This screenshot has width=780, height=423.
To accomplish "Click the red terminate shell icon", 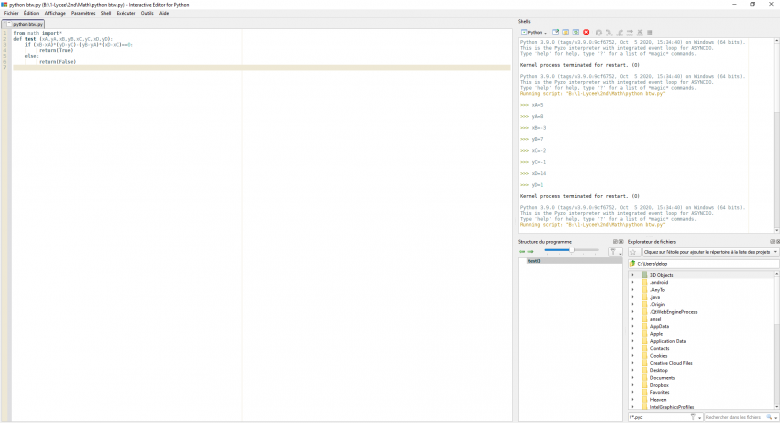I will 586,32.
